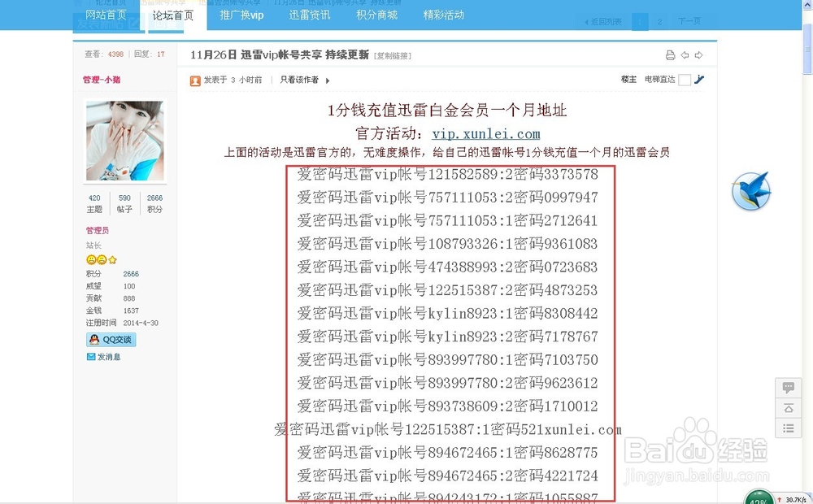Click the 贡献 888 stat row

point(111,298)
